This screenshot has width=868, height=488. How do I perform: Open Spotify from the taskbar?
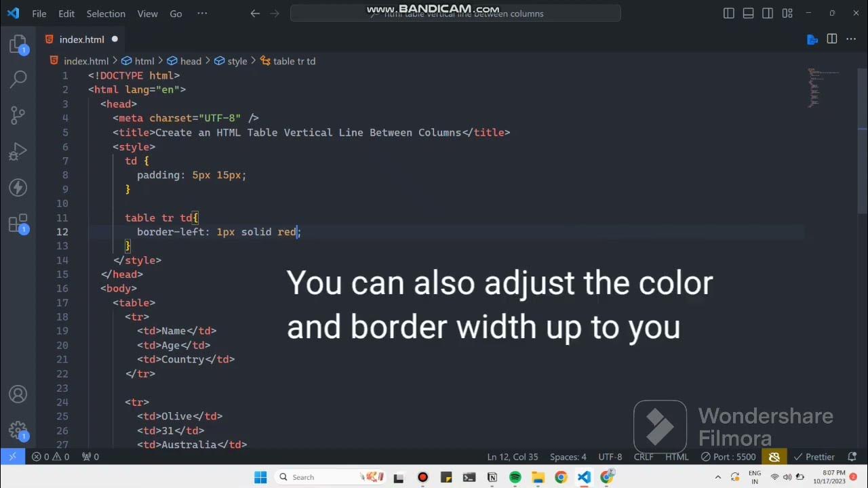pyautogui.click(x=515, y=477)
